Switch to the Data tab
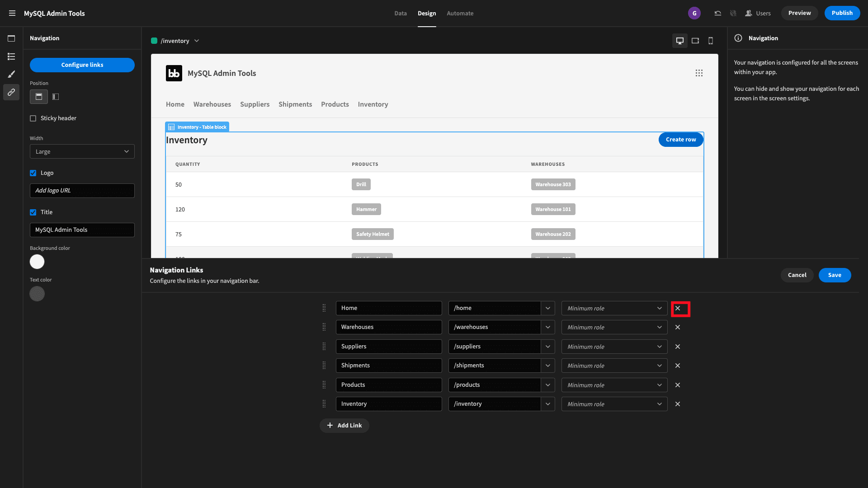 click(400, 13)
